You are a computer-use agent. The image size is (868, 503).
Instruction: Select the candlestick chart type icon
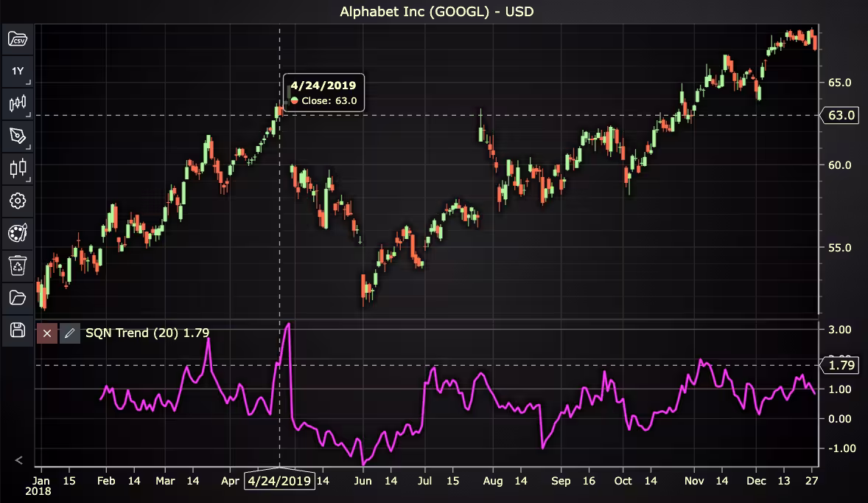coord(18,103)
